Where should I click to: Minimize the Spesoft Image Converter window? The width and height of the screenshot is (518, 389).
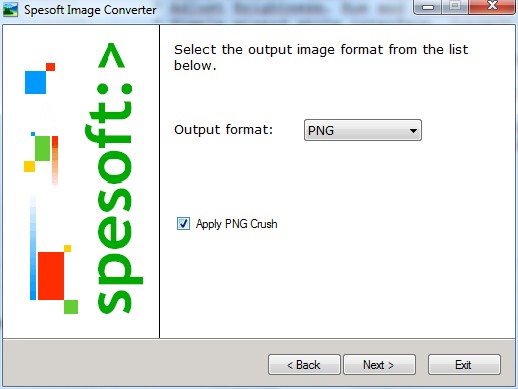[x=428, y=7]
